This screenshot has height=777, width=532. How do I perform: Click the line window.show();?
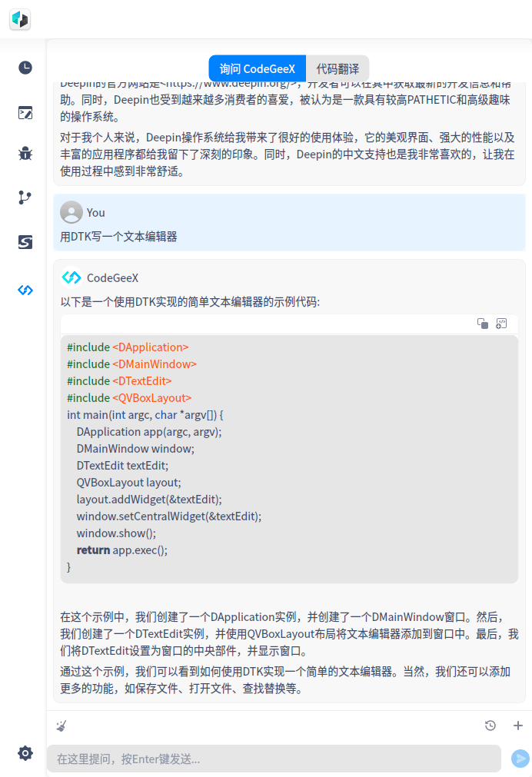coord(117,533)
